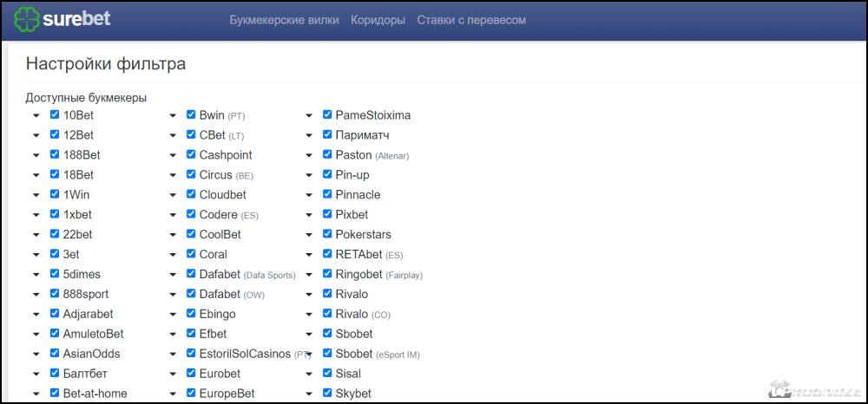This screenshot has width=868, height=404.
Task: Open the arrow beside Rivalo (CO)
Action: [x=309, y=315]
